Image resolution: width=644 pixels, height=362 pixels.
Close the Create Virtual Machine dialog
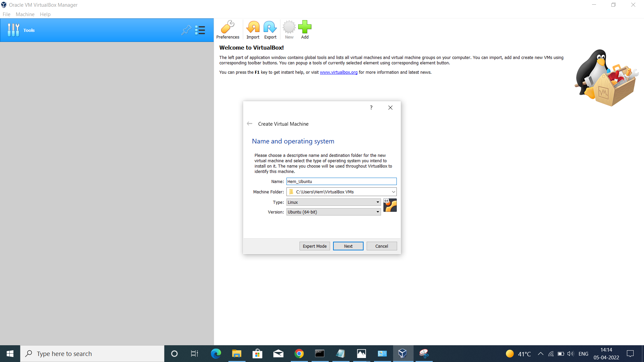390,108
